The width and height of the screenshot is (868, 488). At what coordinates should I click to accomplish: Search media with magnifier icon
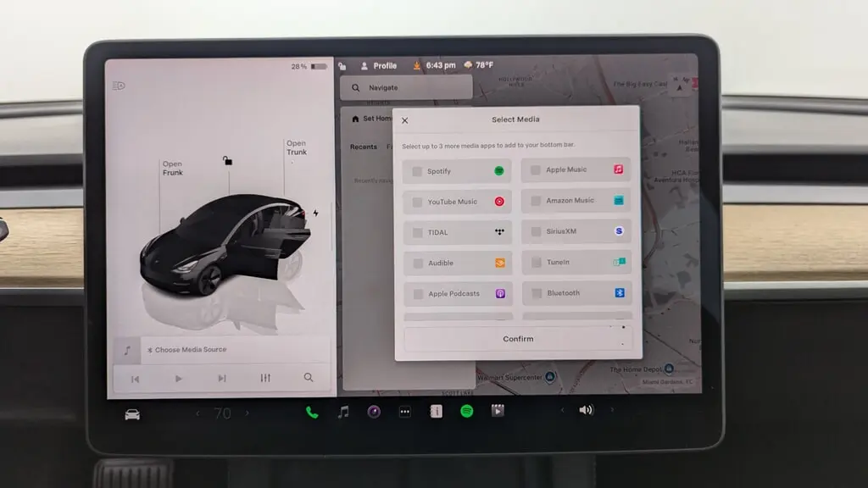pos(309,377)
